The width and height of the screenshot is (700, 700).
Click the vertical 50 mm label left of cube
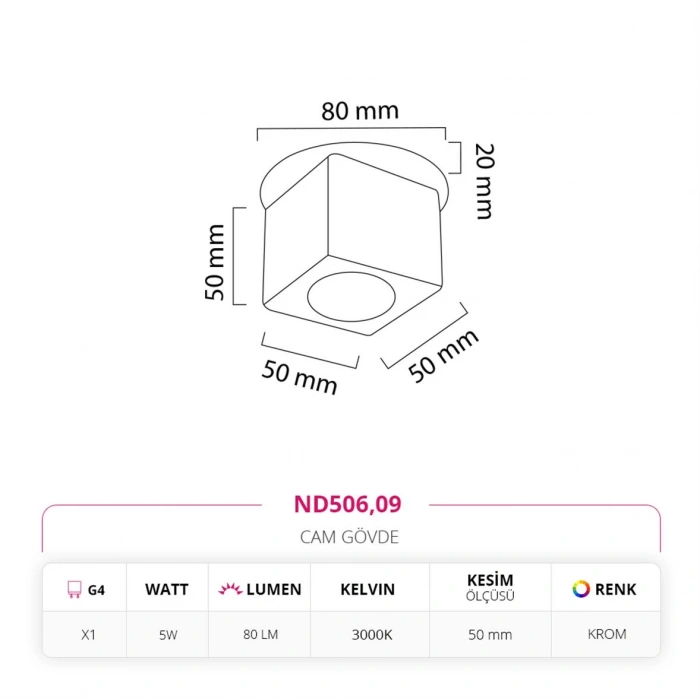coord(214,263)
